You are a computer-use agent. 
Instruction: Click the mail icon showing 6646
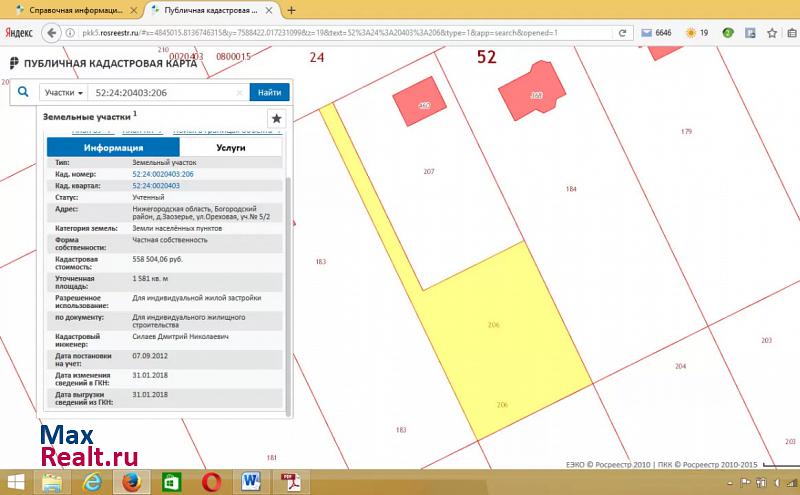coord(657,33)
